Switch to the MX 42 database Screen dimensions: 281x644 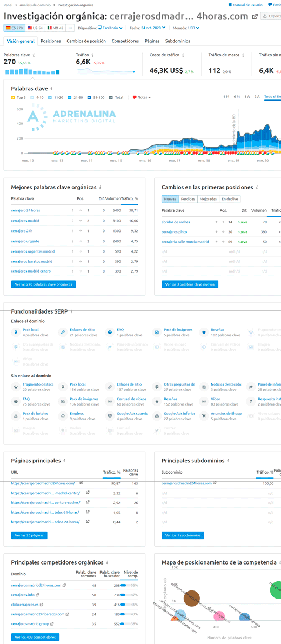point(55,28)
